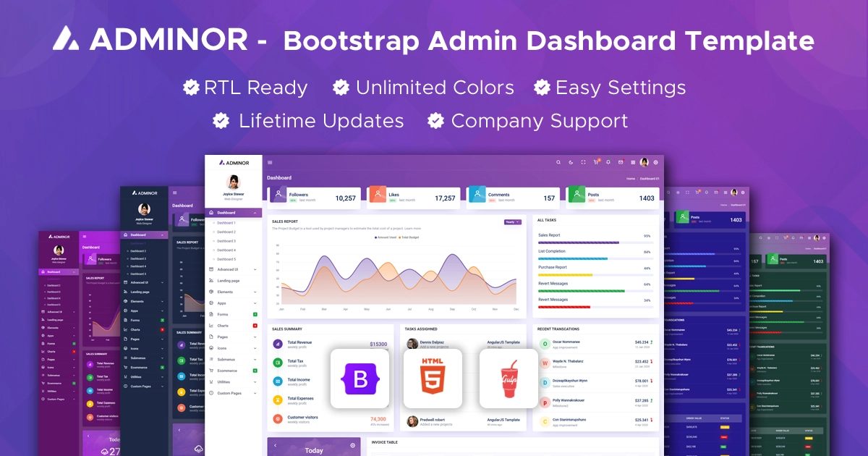This screenshot has width=868, height=456.
Task: Select Dashboard 4 in the sidebar
Action: pyautogui.click(x=226, y=250)
